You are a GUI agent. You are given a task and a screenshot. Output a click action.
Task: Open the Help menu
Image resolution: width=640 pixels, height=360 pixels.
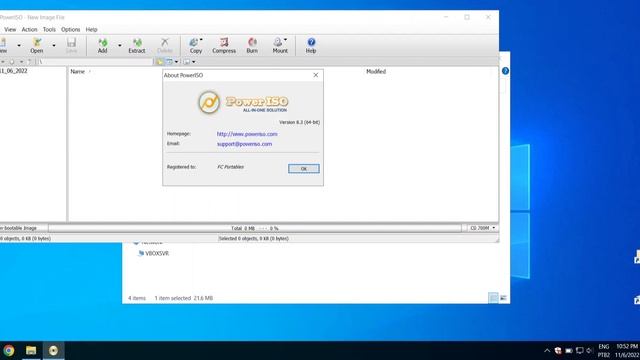(x=91, y=29)
